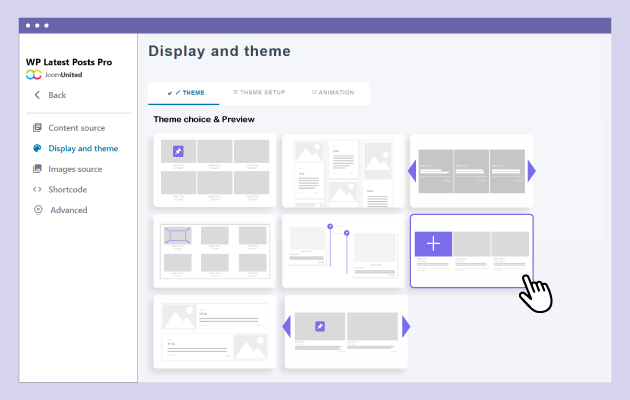This screenshot has height=400, width=630.
Task: Click the Images source sidebar icon
Action: [38, 169]
